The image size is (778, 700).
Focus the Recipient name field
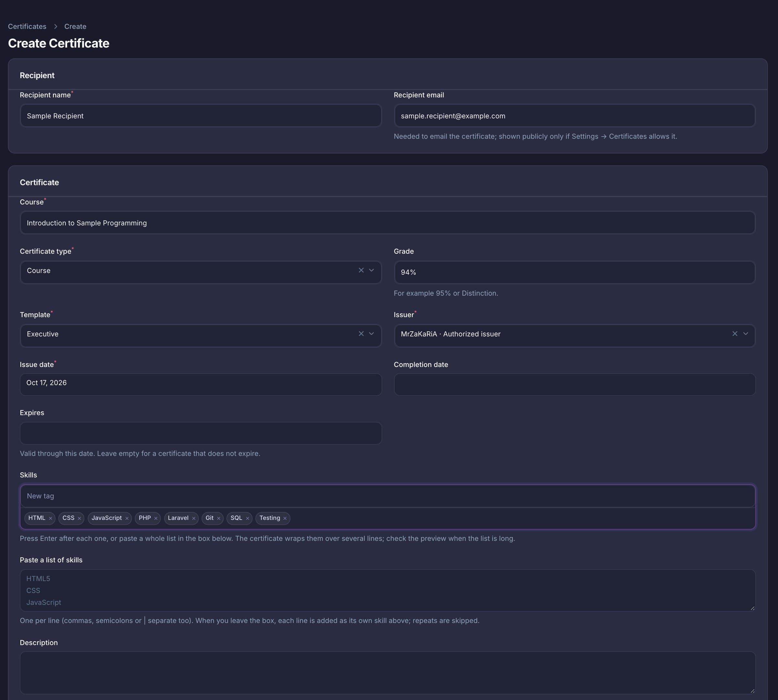[201, 116]
